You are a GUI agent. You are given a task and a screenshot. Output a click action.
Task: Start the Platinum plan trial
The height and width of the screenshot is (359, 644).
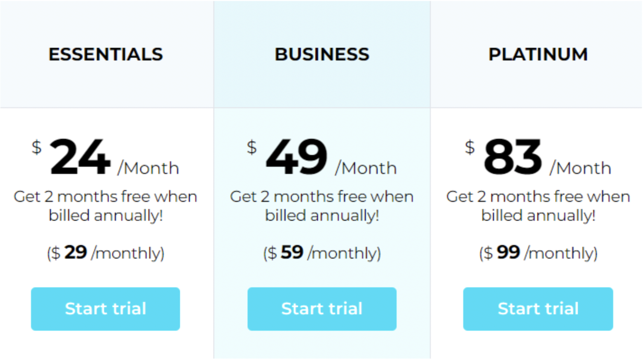pyautogui.click(x=538, y=309)
